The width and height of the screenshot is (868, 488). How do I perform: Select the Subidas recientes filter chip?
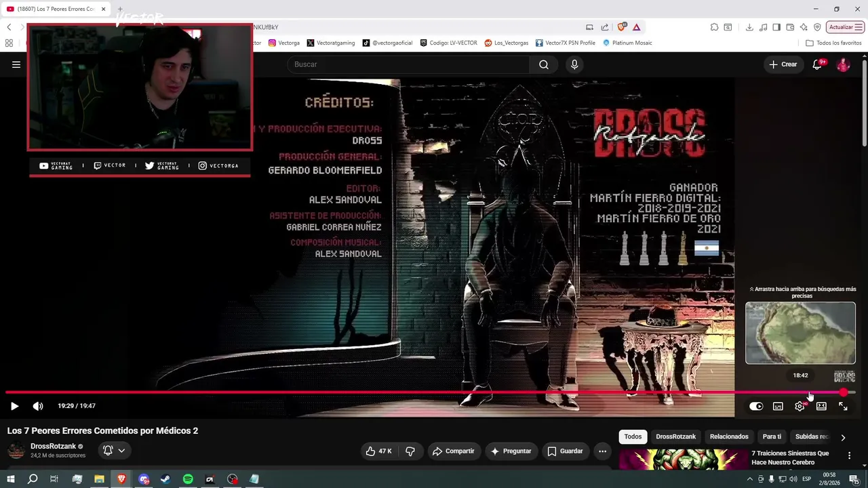coord(812,436)
